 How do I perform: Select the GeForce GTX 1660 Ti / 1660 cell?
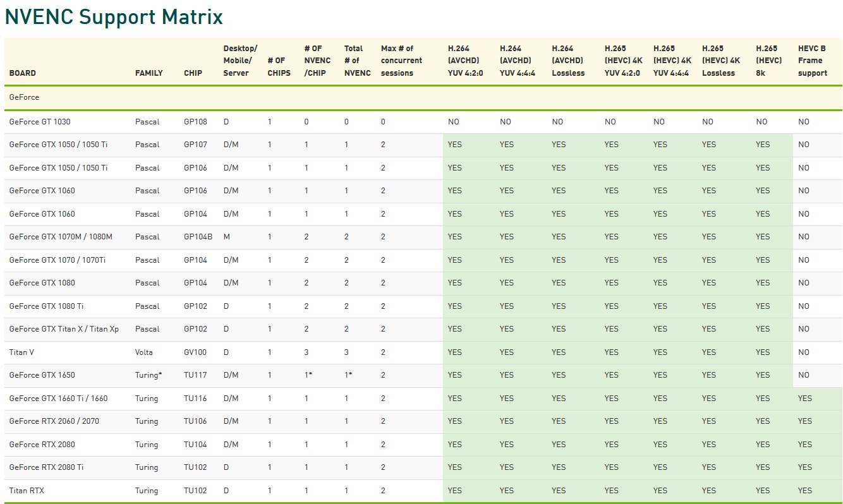[58, 399]
